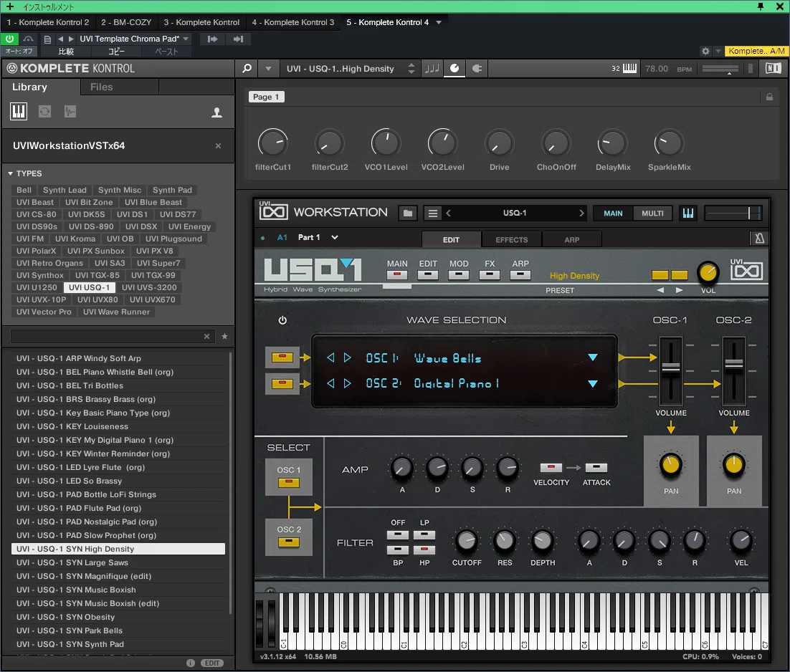
Task: Set filter to OFF mode switch
Action: click(x=398, y=534)
